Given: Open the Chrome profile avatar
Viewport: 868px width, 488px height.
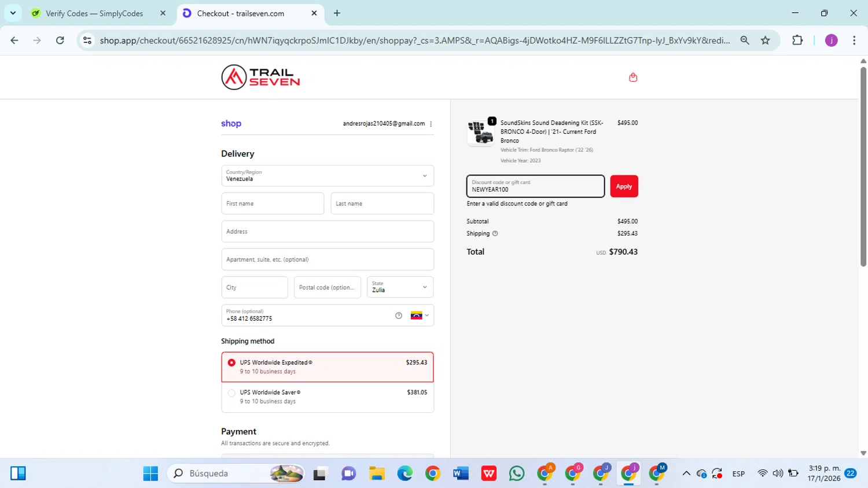Looking at the screenshot, I should 831,40.
